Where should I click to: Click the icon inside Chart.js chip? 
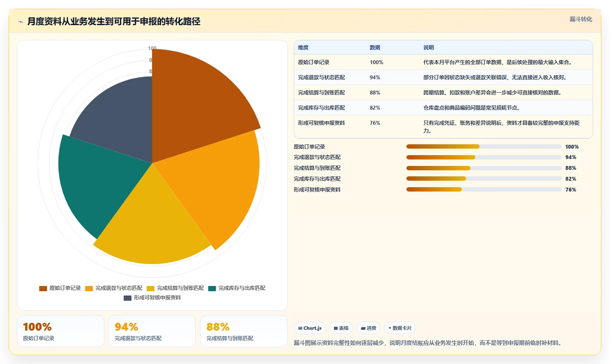[x=300, y=328]
